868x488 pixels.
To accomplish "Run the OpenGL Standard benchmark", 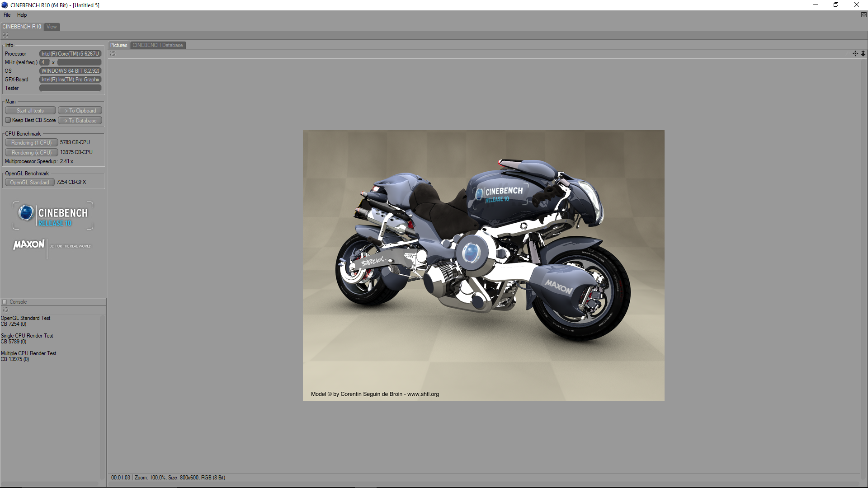I will click(29, 183).
